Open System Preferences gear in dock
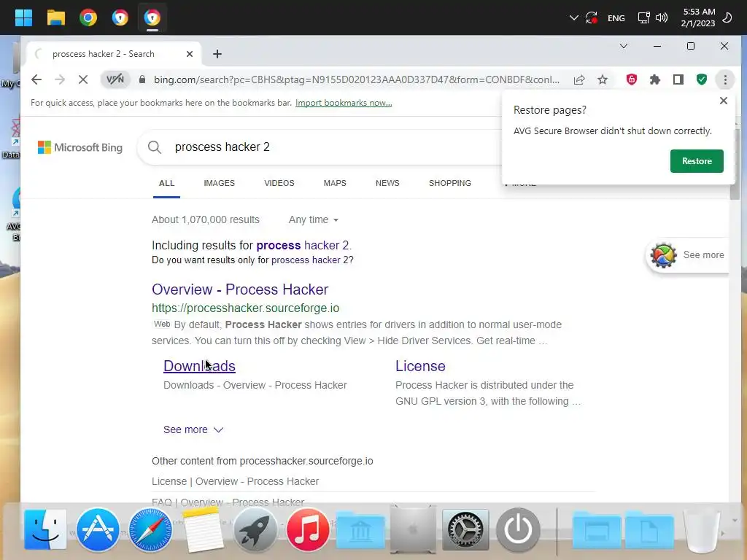747x560 pixels. tap(465, 529)
